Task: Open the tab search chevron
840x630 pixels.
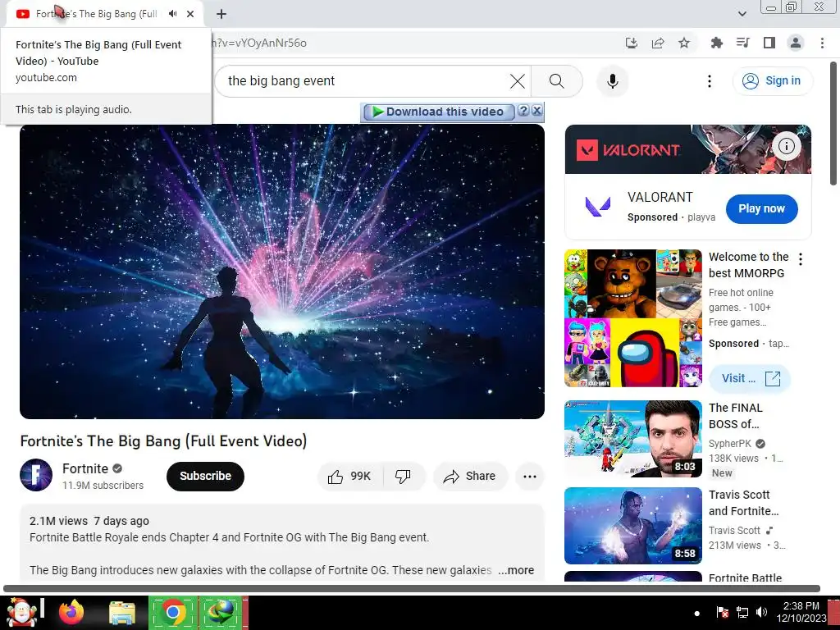Action: pyautogui.click(x=742, y=14)
